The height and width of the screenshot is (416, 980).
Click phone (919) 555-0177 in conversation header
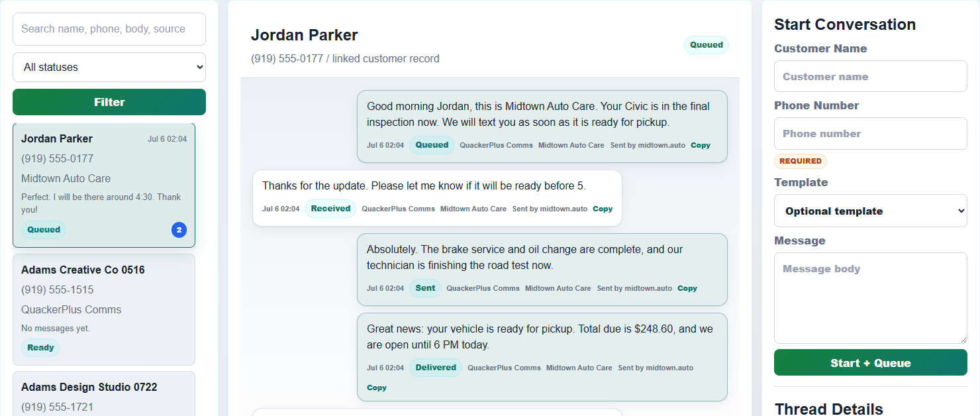pos(287,59)
